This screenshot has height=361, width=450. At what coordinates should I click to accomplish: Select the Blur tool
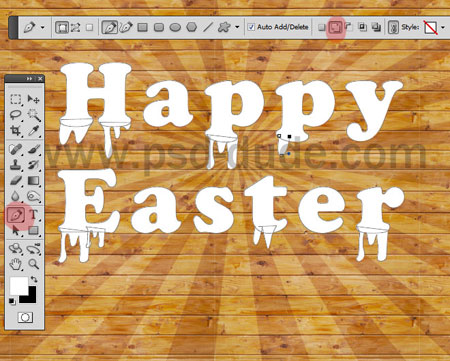point(16,196)
